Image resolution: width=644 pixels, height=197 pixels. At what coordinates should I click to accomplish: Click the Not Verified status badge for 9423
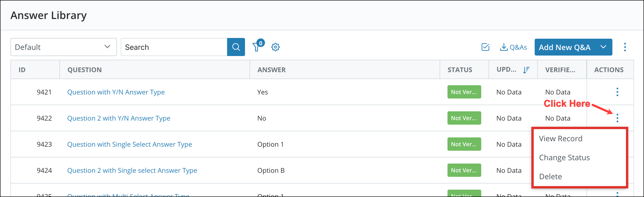click(464, 144)
